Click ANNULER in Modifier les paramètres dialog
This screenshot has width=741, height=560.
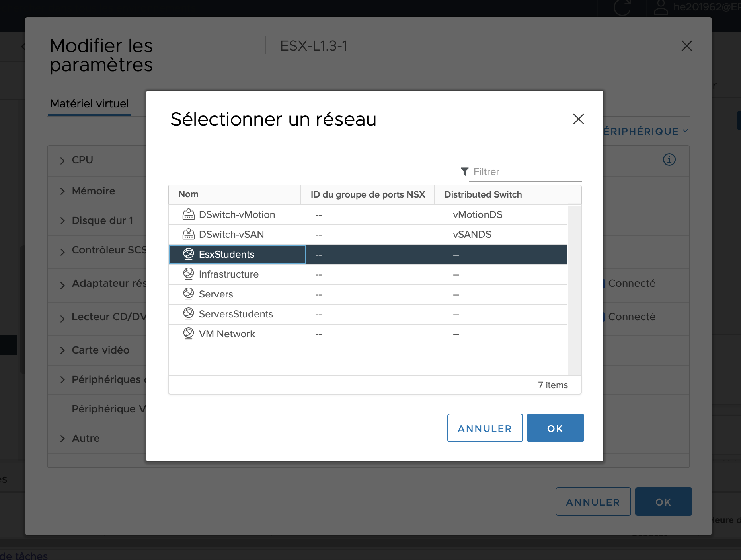click(593, 502)
